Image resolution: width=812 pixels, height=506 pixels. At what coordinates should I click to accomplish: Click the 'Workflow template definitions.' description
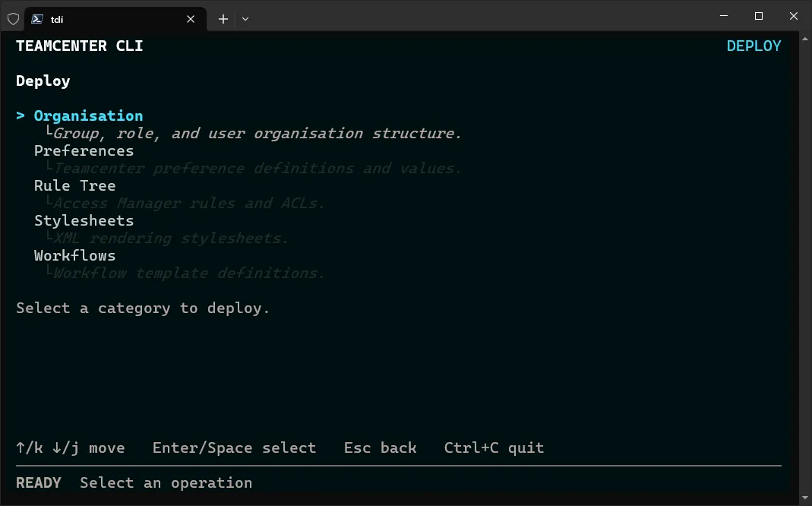(189, 273)
